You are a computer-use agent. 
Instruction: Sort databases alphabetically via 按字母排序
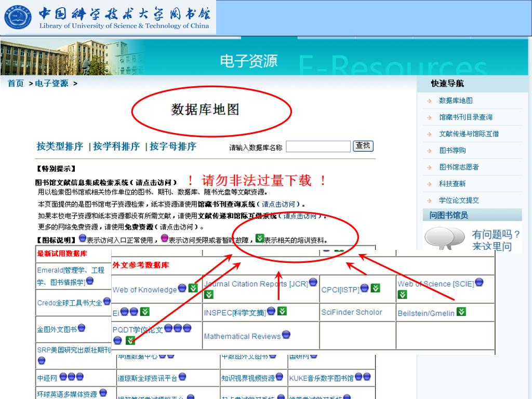[x=172, y=146]
